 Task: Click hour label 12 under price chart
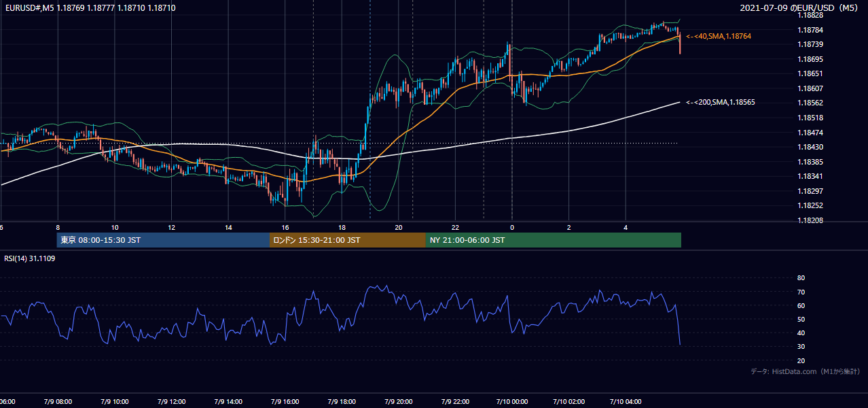click(171, 227)
